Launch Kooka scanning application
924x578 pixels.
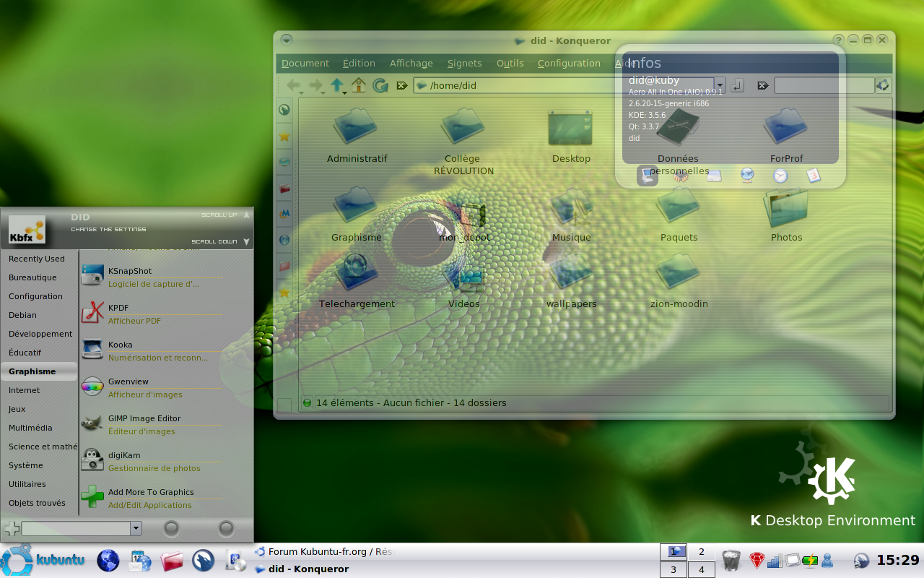click(x=152, y=351)
